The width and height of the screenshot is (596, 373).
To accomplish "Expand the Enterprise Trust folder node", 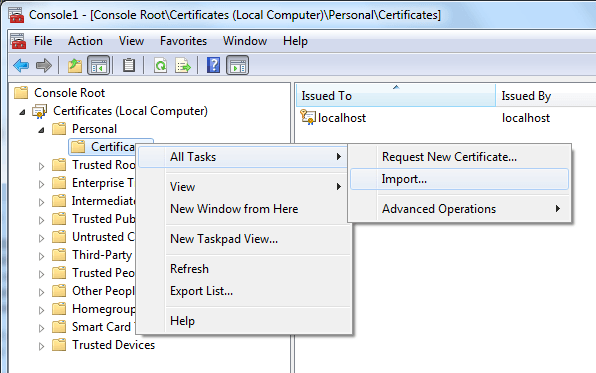I will [41, 184].
